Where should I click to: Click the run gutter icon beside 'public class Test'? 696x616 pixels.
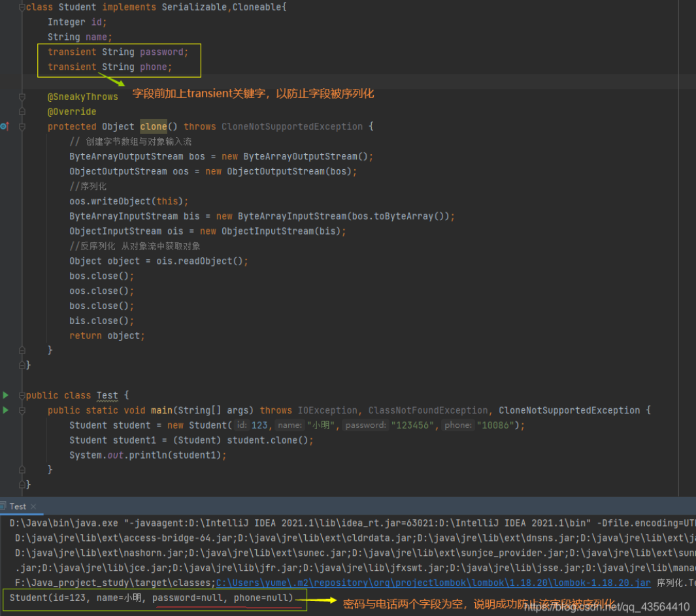click(x=6, y=395)
